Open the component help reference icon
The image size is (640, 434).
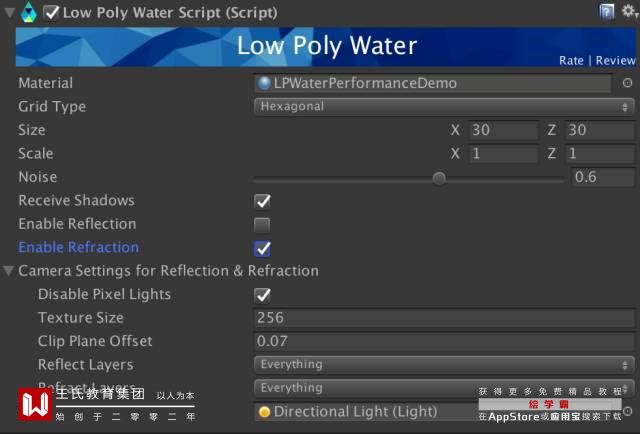606,12
